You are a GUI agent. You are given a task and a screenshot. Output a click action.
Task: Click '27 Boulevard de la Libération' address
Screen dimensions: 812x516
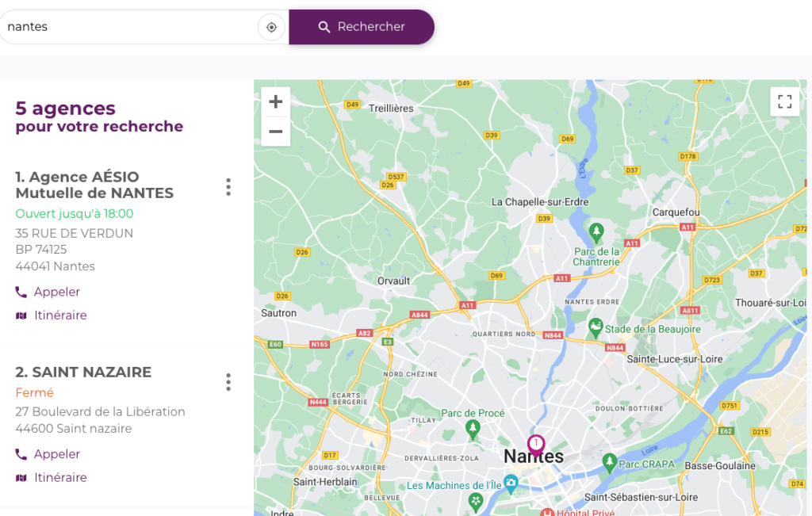point(100,411)
